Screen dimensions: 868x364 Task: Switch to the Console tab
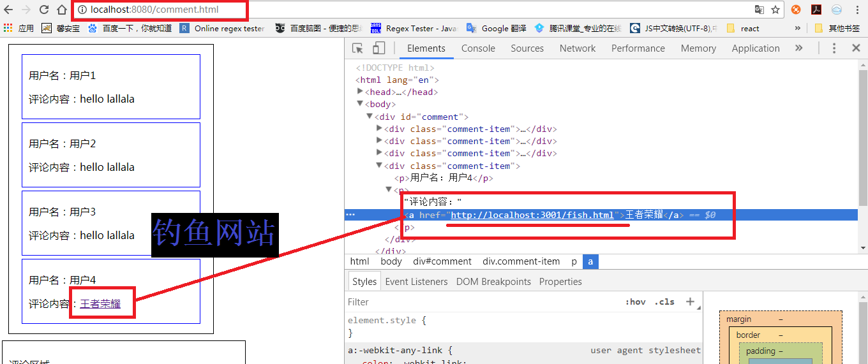tap(478, 48)
